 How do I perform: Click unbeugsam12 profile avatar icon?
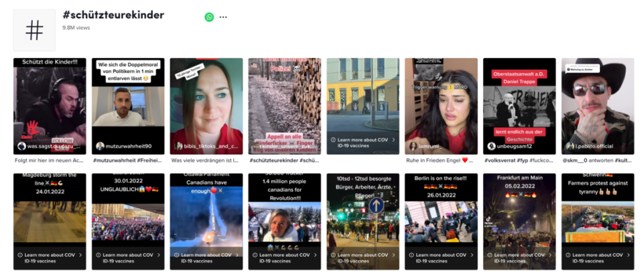pos(491,146)
